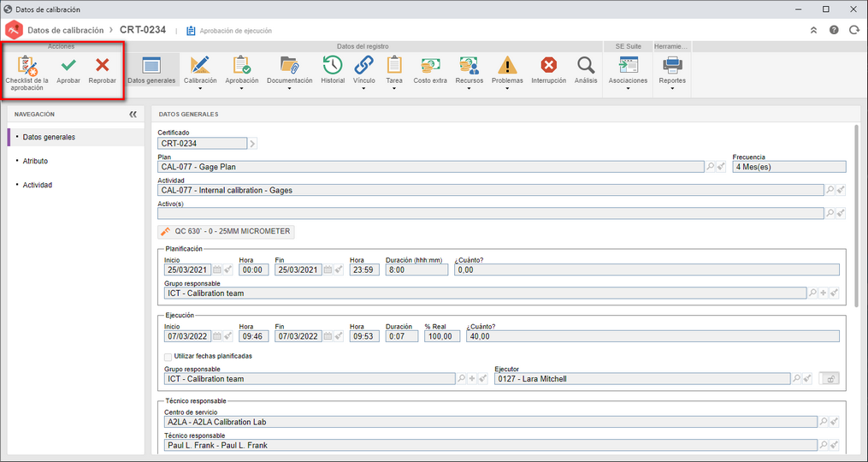This screenshot has height=462, width=868.
Task: Click the lock button beside Ejecutor
Action: tap(830, 379)
